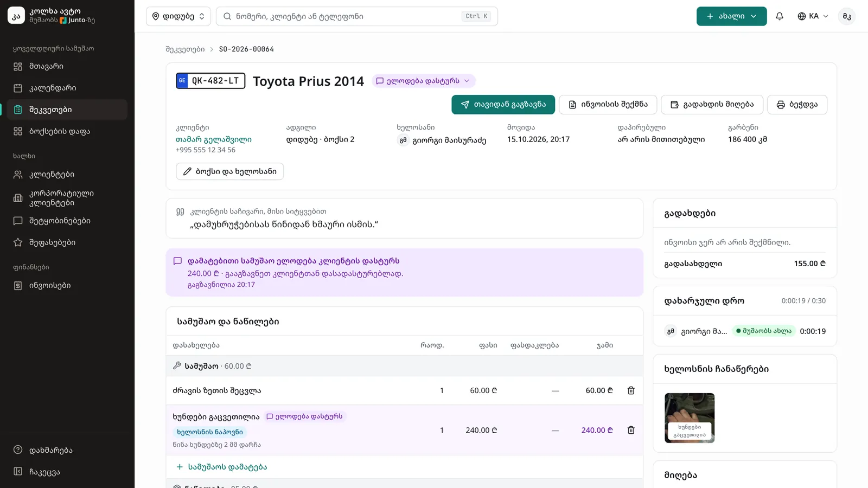
Task: Go to შეკვეთები breadcrumb
Action: pos(185,49)
